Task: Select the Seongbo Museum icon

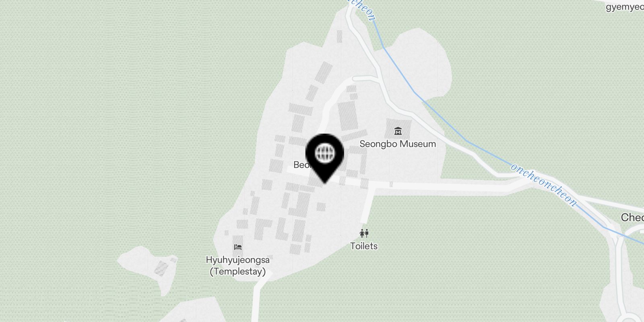Action: click(x=398, y=131)
